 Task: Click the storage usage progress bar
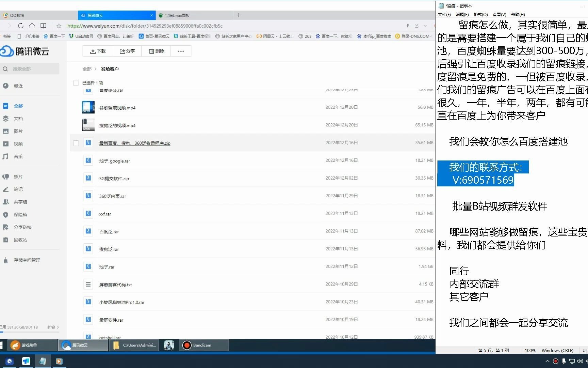pos(30,332)
